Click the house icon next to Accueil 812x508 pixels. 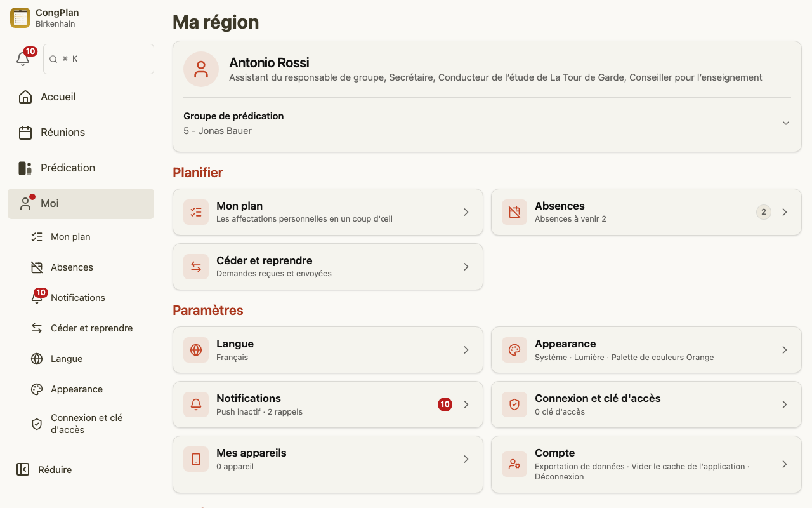[25, 97]
